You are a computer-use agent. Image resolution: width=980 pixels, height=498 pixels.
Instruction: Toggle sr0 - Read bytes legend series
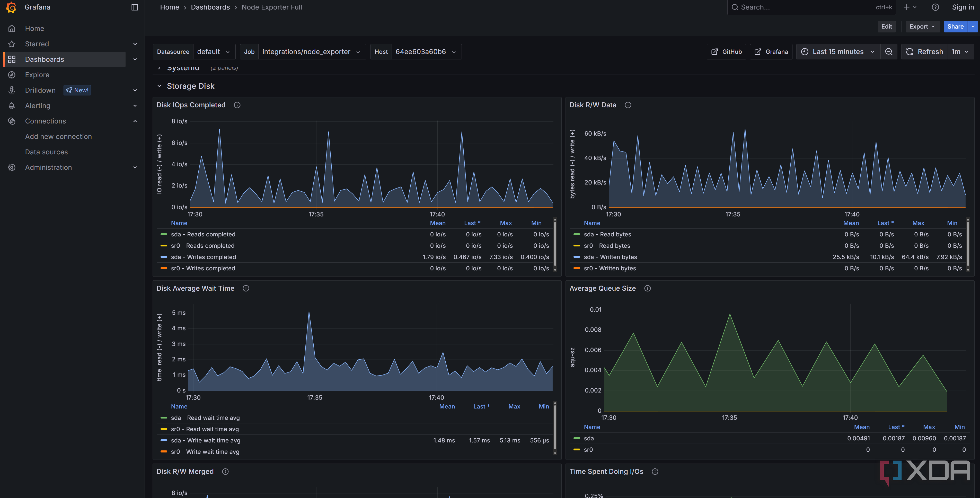tap(607, 246)
